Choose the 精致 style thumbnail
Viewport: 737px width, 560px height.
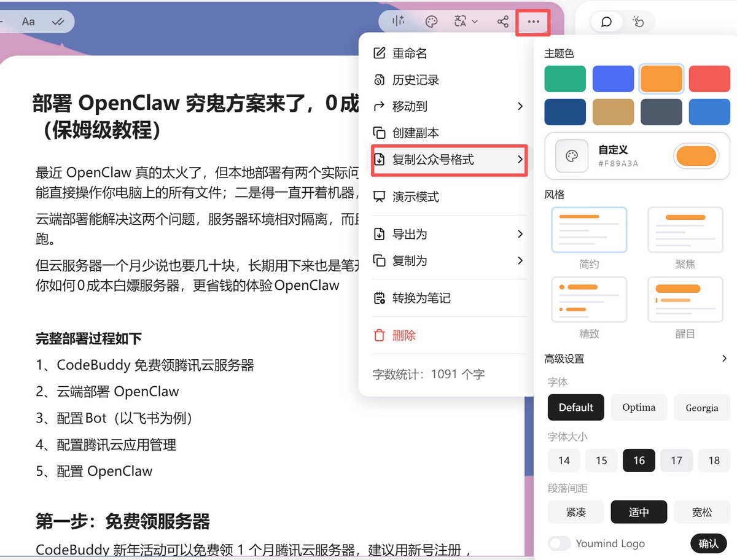click(x=589, y=300)
